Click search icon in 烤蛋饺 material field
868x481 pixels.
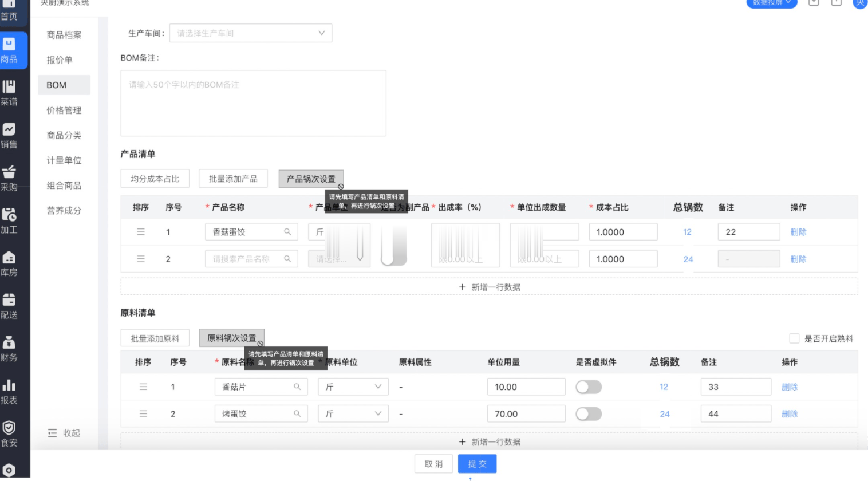(297, 413)
